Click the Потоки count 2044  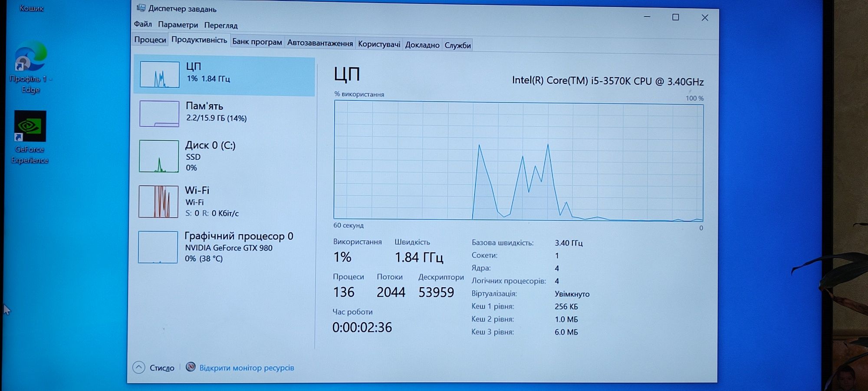[391, 292]
